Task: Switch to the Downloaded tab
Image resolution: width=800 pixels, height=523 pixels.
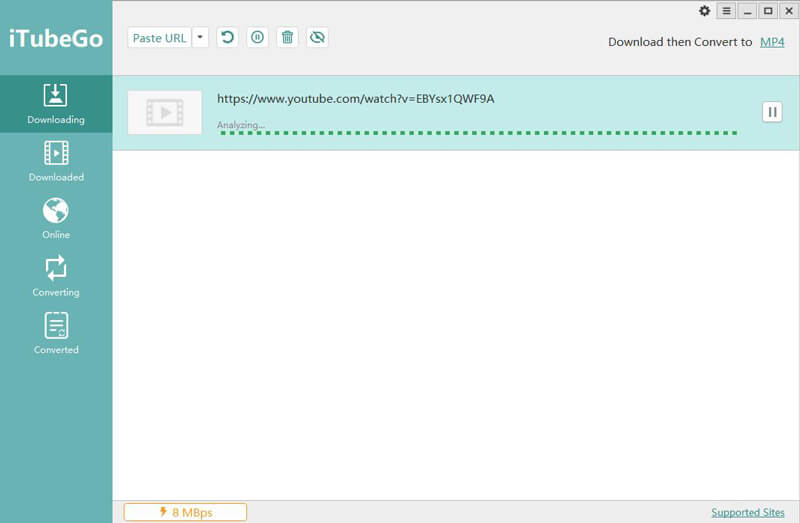Action: (56, 161)
